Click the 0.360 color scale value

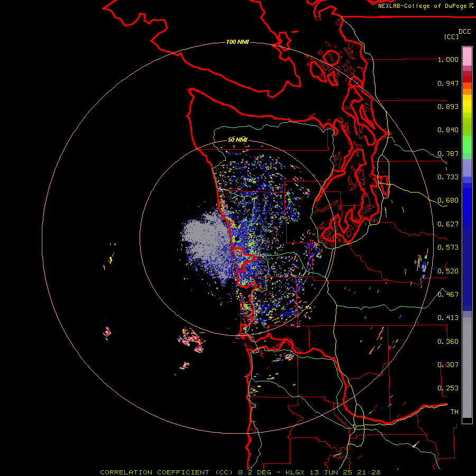pyautogui.click(x=448, y=342)
